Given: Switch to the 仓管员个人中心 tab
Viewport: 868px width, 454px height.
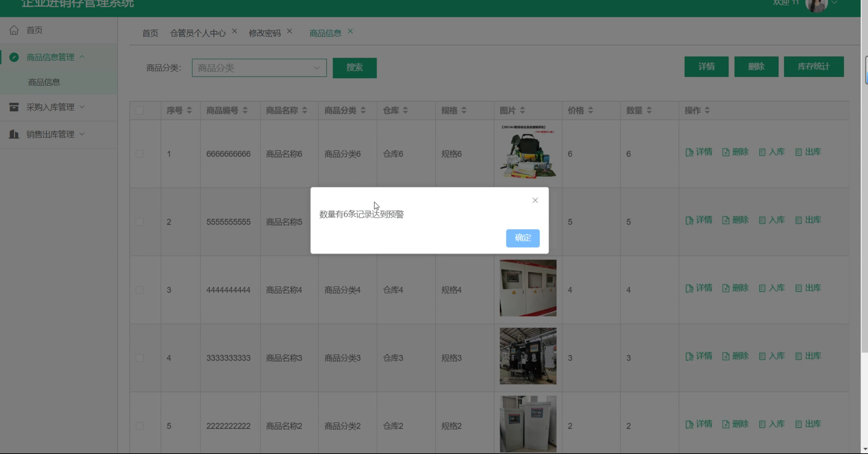Looking at the screenshot, I should click(x=198, y=33).
